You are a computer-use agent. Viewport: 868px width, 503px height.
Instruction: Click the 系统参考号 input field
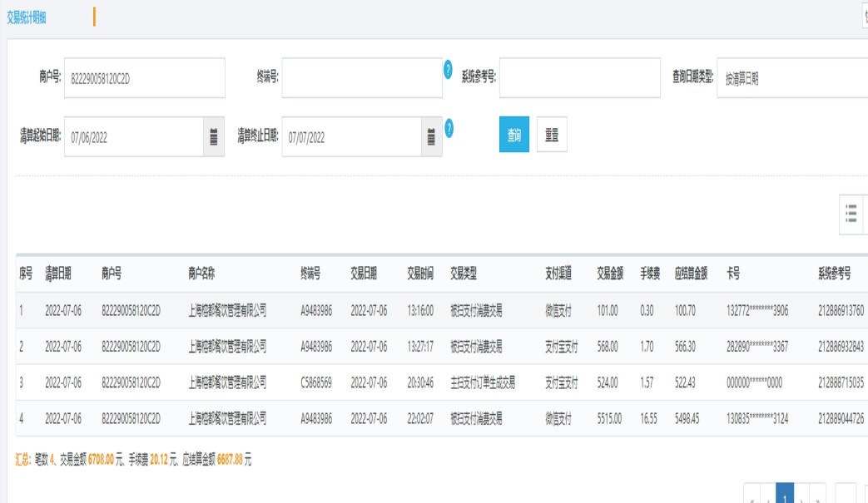click(579, 78)
